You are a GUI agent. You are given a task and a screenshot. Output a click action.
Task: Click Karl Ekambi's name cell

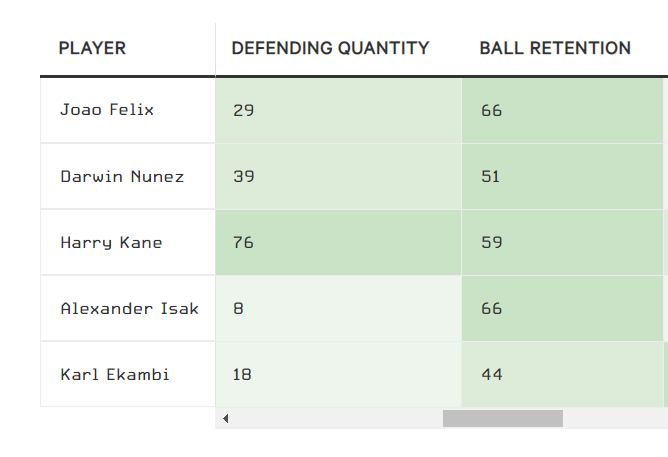[x=115, y=374]
